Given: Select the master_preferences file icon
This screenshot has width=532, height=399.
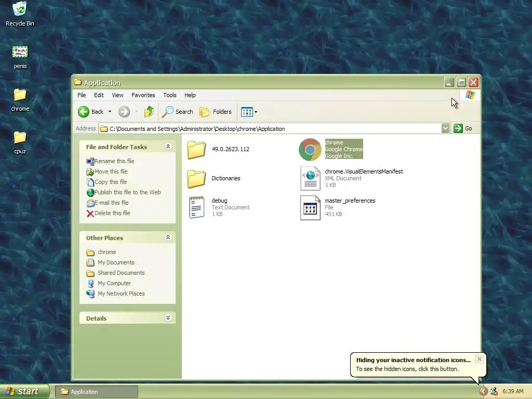Looking at the screenshot, I should (310, 208).
